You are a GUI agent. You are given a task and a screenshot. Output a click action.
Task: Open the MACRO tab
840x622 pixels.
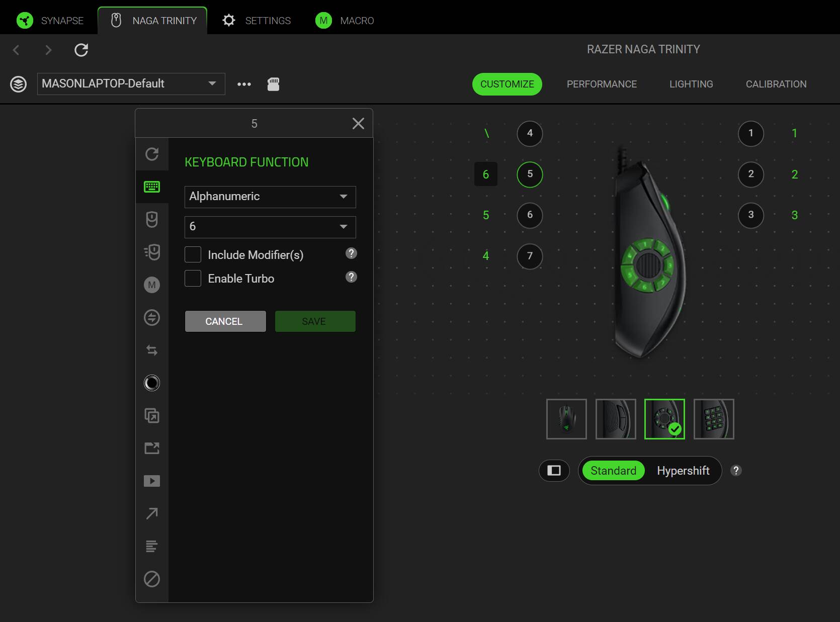pyautogui.click(x=345, y=21)
